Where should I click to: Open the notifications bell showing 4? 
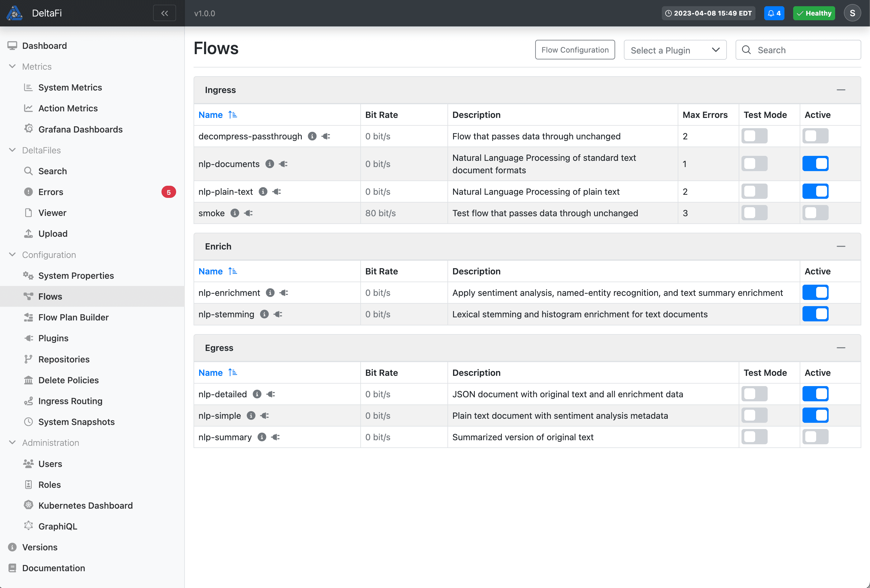click(x=774, y=13)
